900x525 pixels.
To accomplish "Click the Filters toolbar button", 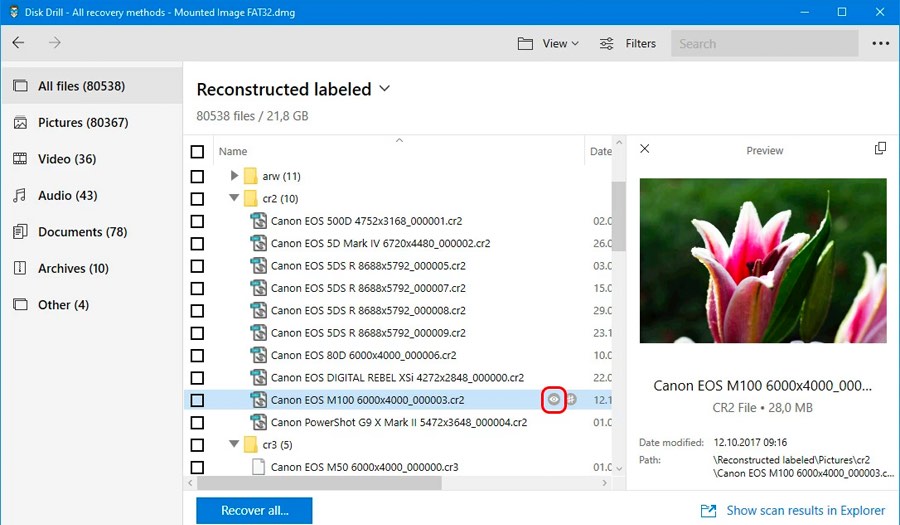I will pyautogui.click(x=627, y=43).
